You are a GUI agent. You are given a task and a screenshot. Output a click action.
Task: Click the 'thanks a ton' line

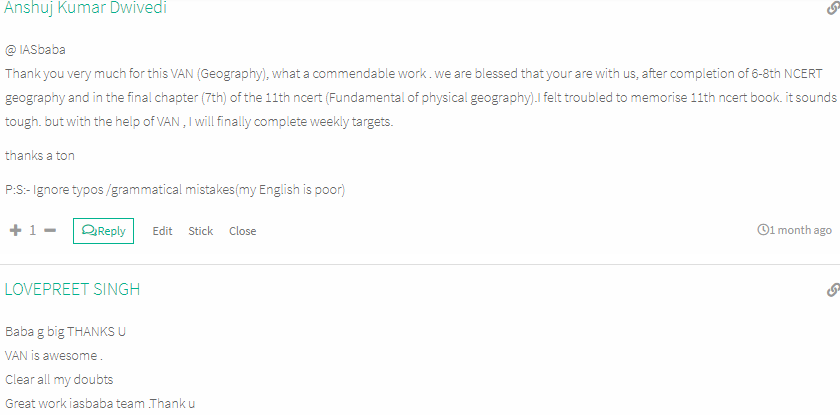[40, 156]
